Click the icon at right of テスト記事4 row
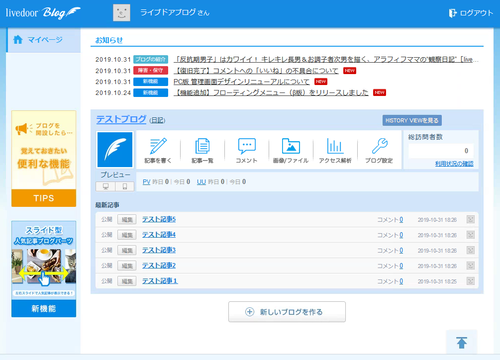The width and height of the screenshot is (500, 360). coord(470,235)
